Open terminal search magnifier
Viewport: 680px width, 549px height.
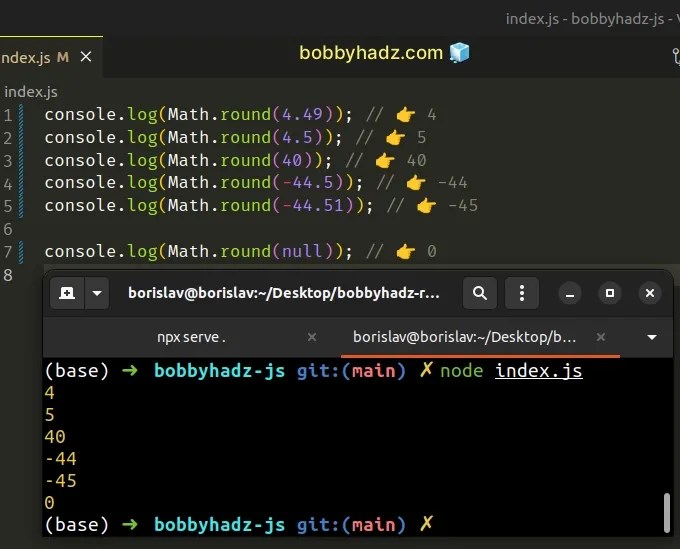coord(480,293)
